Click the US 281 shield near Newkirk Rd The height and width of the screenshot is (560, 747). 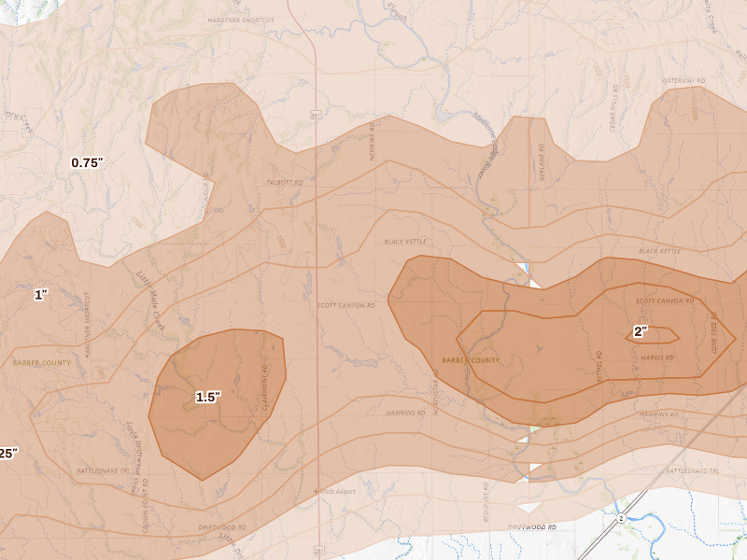coord(316,115)
